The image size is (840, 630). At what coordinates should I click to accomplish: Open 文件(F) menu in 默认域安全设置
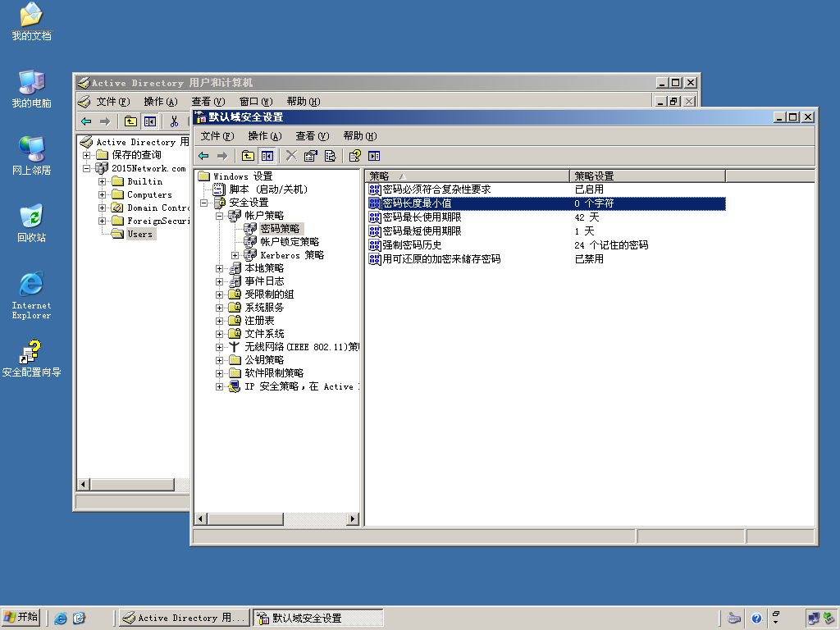[217, 136]
